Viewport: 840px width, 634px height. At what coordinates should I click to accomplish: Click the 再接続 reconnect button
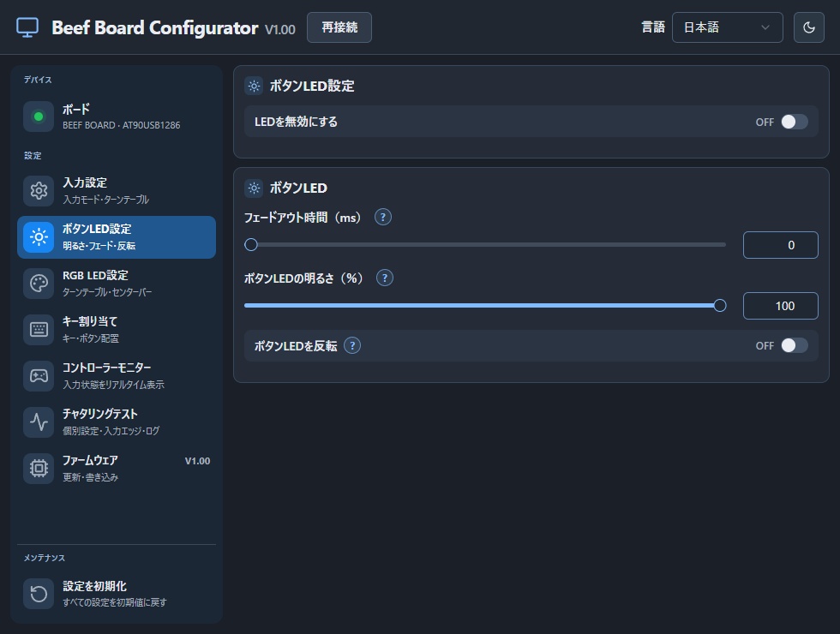click(339, 27)
